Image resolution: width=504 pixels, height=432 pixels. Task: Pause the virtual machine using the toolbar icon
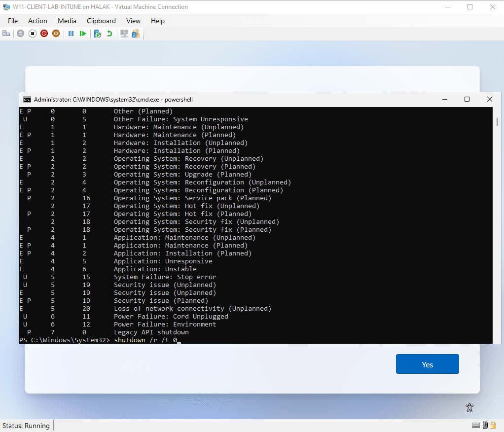[71, 33]
